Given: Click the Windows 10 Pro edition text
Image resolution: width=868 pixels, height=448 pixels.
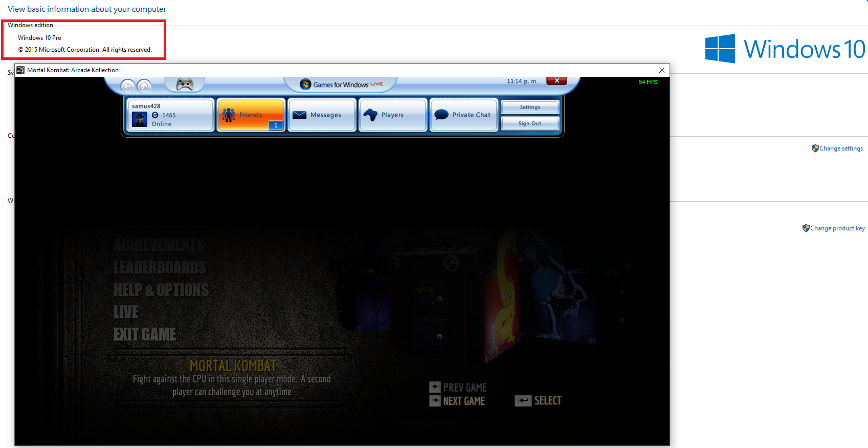Looking at the screenshot, I should 39,38.
